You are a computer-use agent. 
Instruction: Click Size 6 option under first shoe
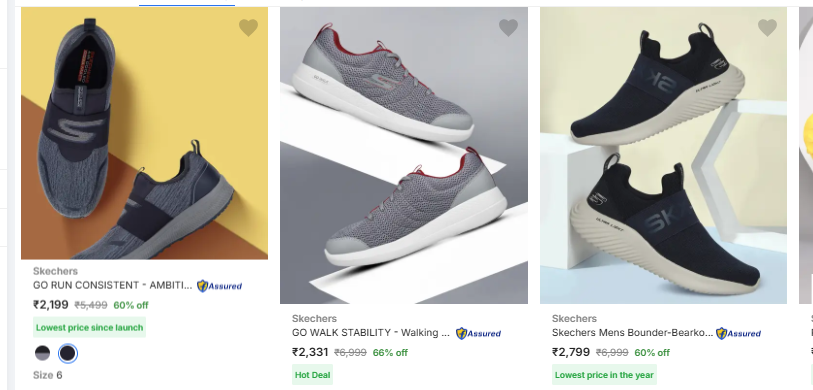pos(48,375)
